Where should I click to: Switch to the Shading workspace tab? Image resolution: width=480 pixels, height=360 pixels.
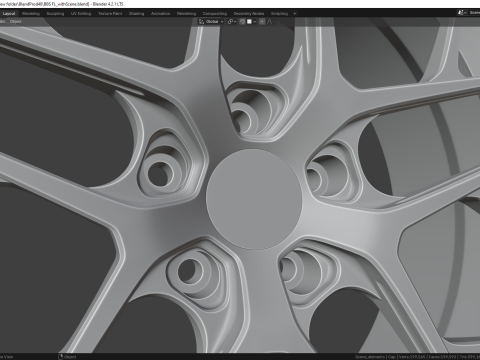point(137,14)
